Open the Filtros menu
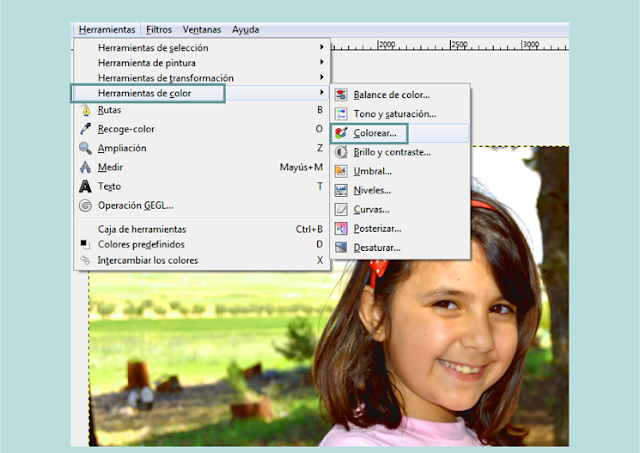Screen dimensions: 640x453 click(x=159, y=30)
